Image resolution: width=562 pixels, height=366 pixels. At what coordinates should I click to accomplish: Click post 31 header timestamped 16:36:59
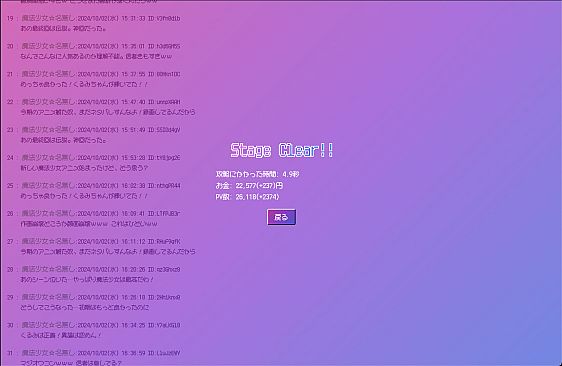click(x=94, y=353)
